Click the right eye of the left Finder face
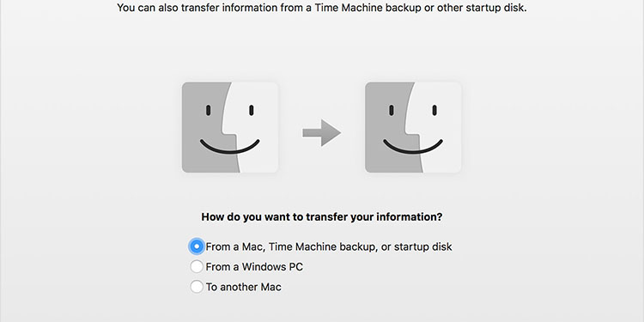 (252, 110)
